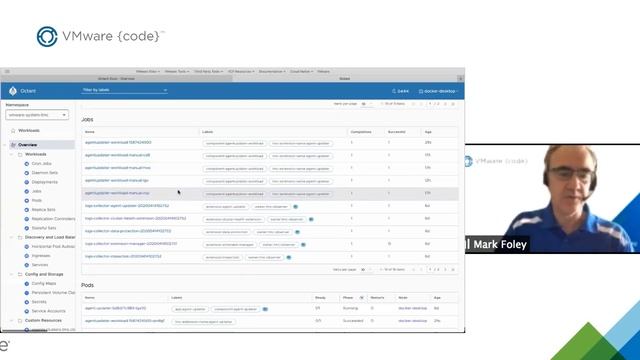This screenshot has height=360, width=640.
Task: Open Secrets icon in sidebar
Action: point(27,302)
